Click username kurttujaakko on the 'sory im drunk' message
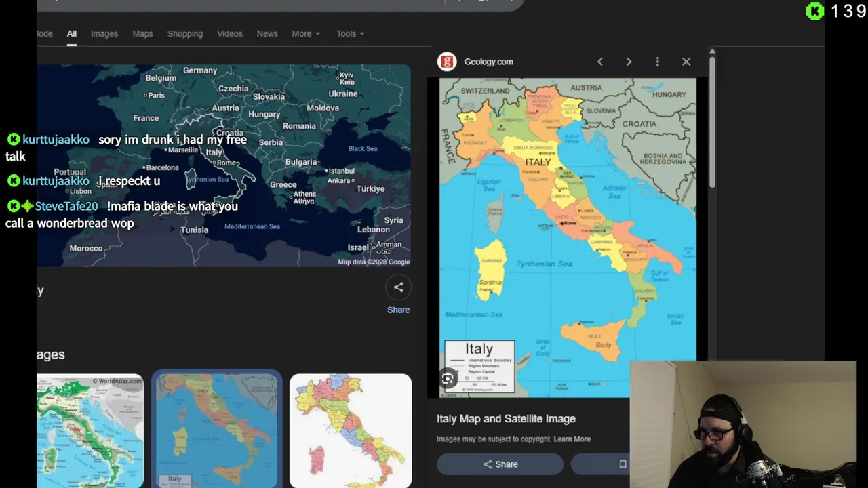Screen dimensions: 868x488 click(56, 140)
